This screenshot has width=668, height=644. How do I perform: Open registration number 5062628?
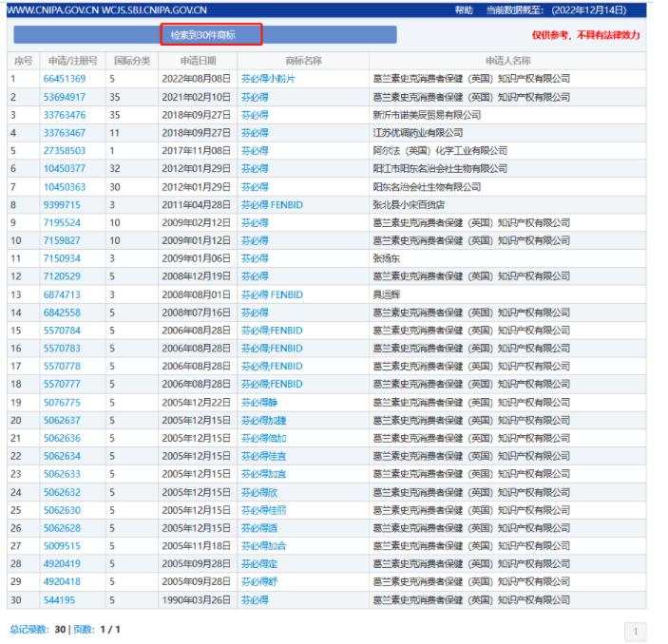62,528
